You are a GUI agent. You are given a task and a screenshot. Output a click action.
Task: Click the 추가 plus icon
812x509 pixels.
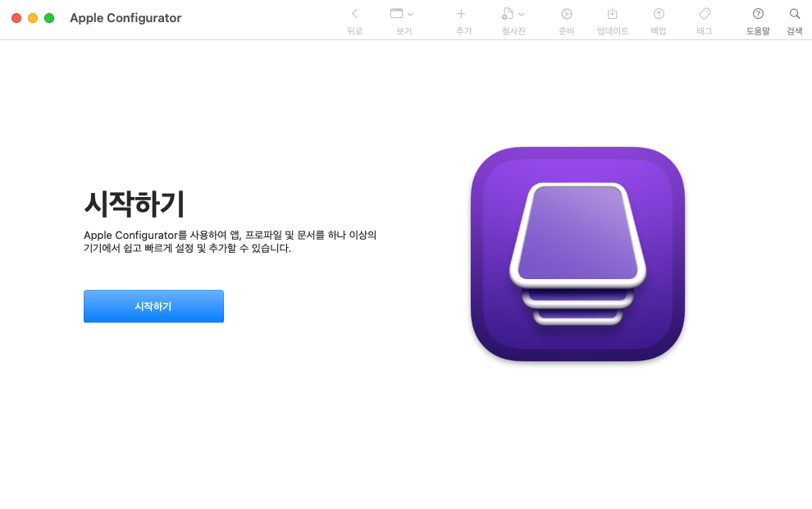pyautogui.click(x=461, y=14)
